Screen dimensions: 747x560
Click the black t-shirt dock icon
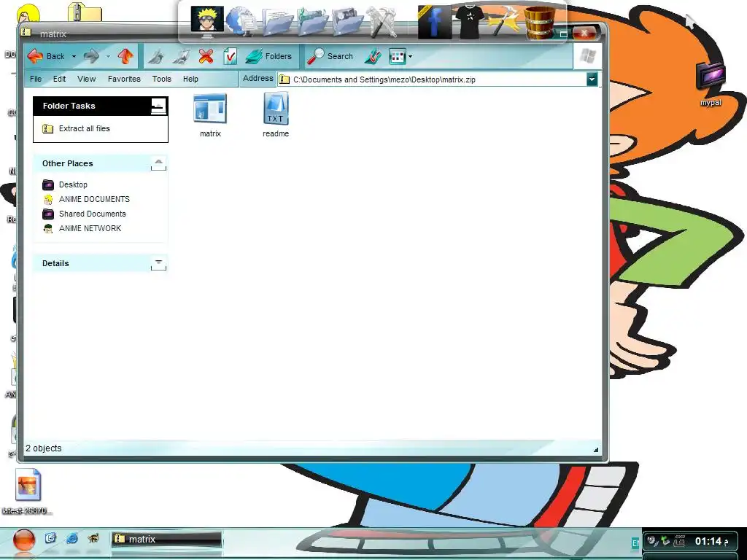point(470,21)
